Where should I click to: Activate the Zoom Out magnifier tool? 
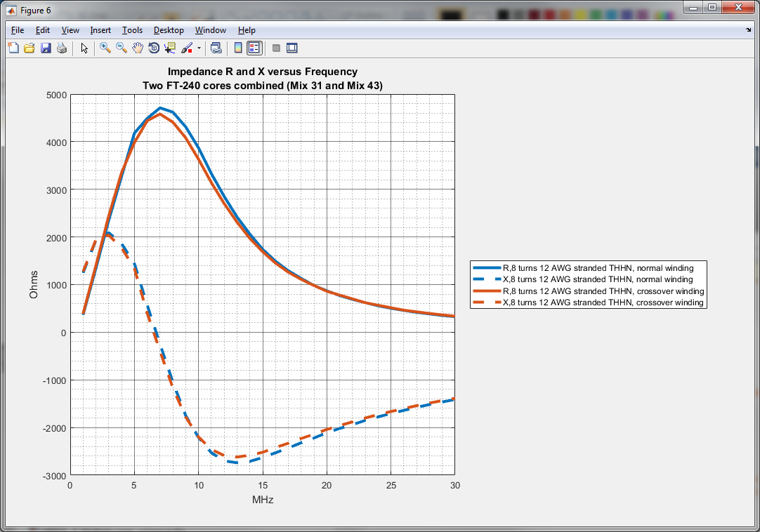[122, 48]
